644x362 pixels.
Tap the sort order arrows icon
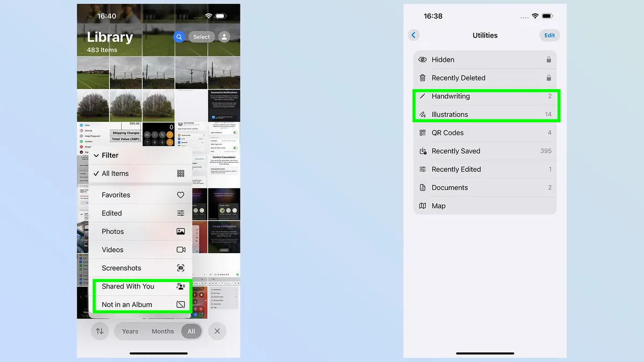(100, 331)
